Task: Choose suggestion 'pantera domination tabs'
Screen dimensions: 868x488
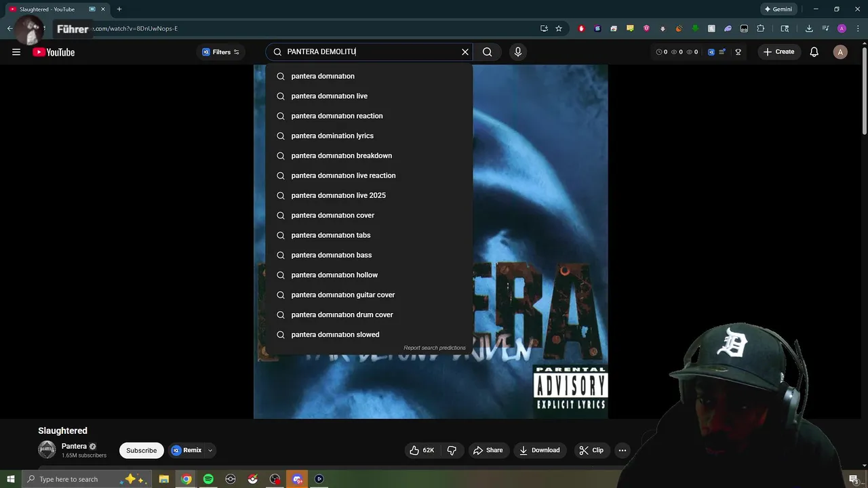Action: tap(369, 235)
